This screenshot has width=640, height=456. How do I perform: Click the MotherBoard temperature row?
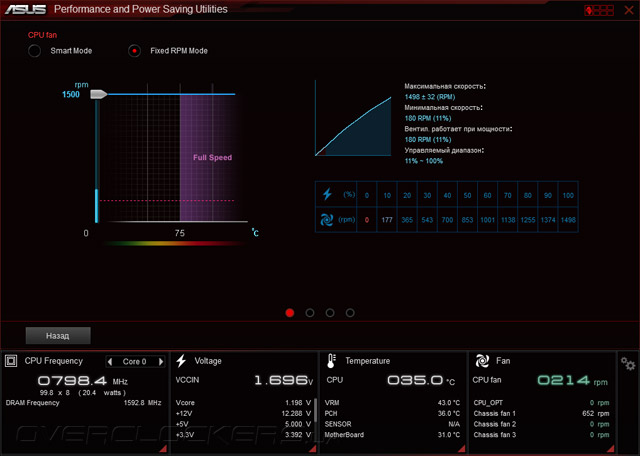392,435
